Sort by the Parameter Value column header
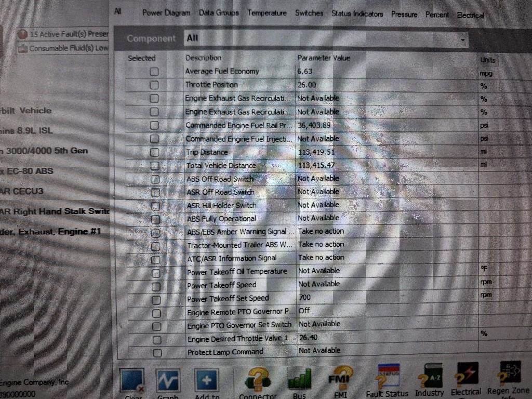 324,58
